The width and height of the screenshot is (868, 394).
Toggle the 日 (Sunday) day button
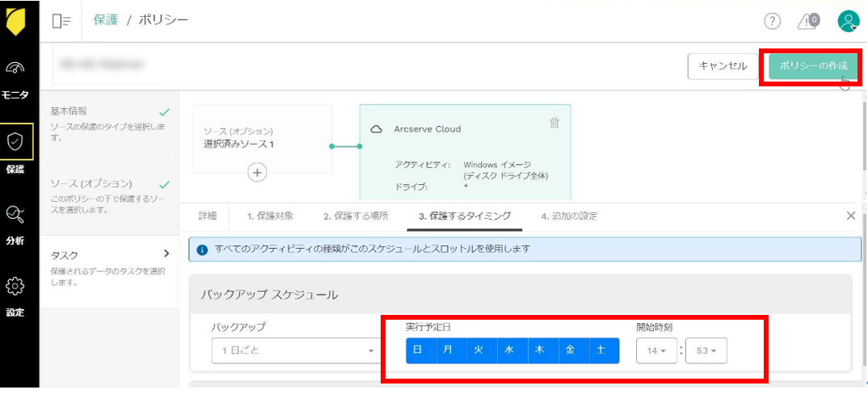pos(417,350)
